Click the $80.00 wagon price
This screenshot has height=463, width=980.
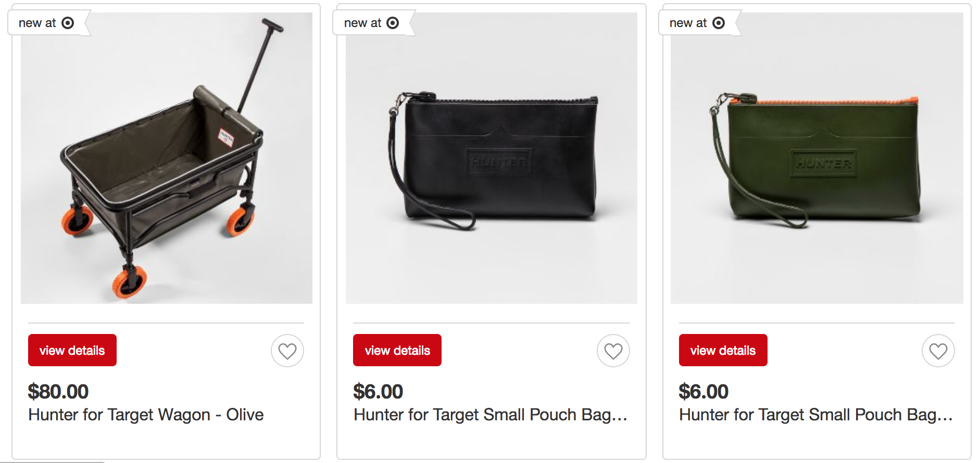[x=58, y=391]
